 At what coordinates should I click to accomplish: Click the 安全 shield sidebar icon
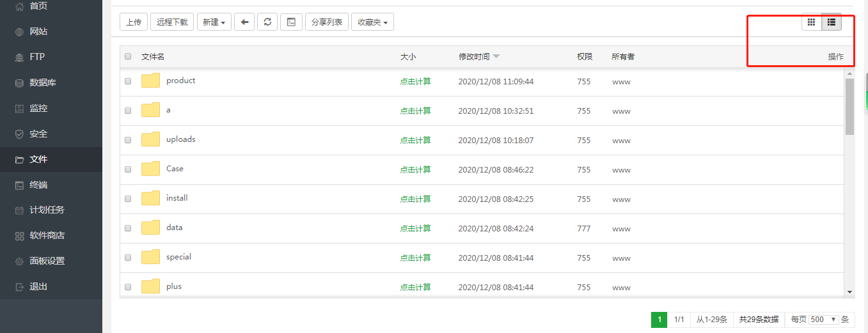pos(19,134)
